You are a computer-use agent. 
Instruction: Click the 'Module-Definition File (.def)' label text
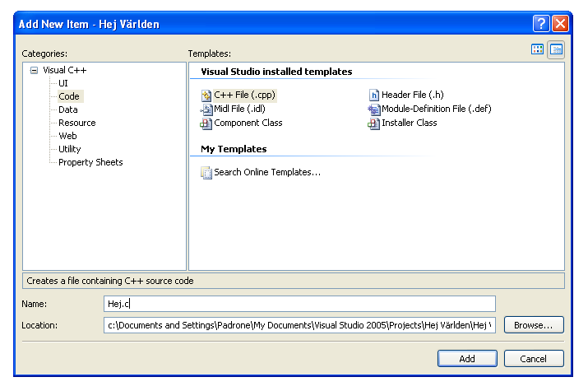pos(437,109)
